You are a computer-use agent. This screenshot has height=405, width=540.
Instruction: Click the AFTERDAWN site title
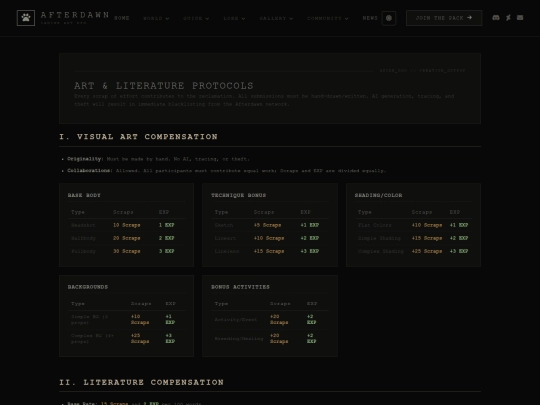[75, 15]
